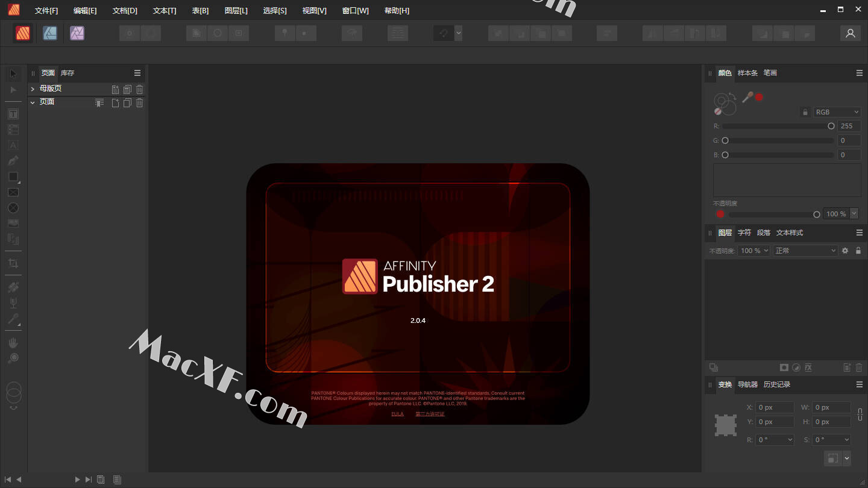The height and width of the screenshot is (488, 868).
Task: Open the S shear dropdown
Action: [x=831, y=440]
